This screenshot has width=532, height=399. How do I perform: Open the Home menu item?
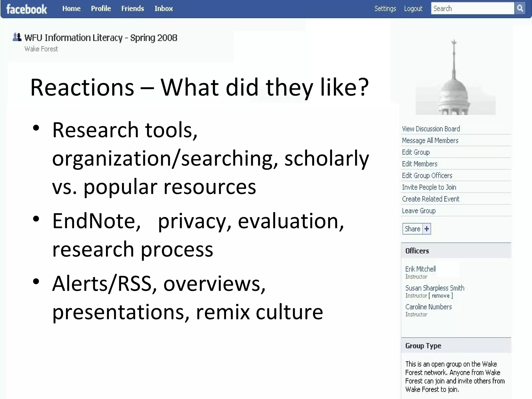tap(71, 9)
